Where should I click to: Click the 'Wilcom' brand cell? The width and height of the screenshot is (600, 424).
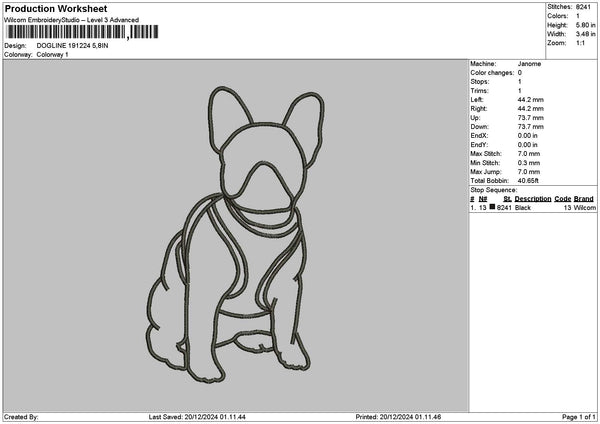(x=585, y=208)
